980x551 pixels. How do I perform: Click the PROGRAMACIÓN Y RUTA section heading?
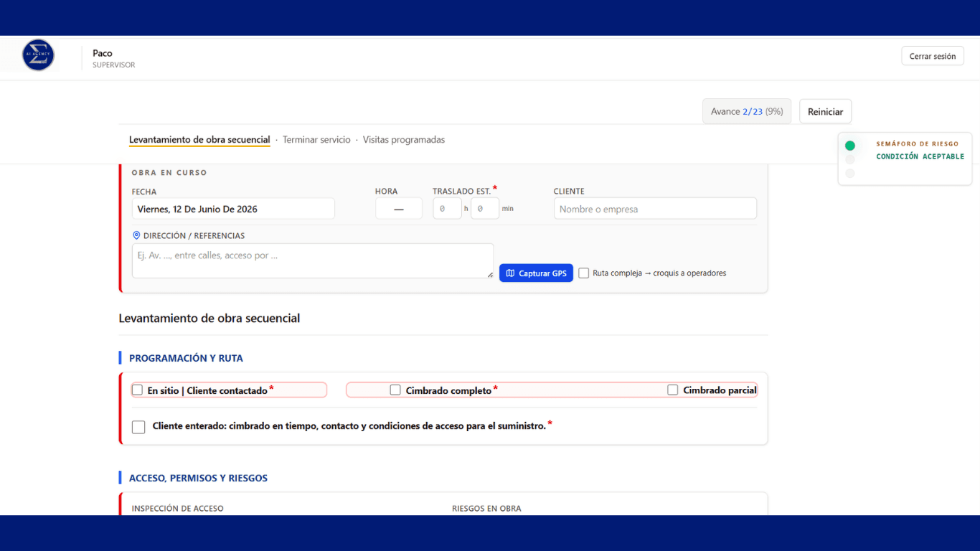[186, 358]
